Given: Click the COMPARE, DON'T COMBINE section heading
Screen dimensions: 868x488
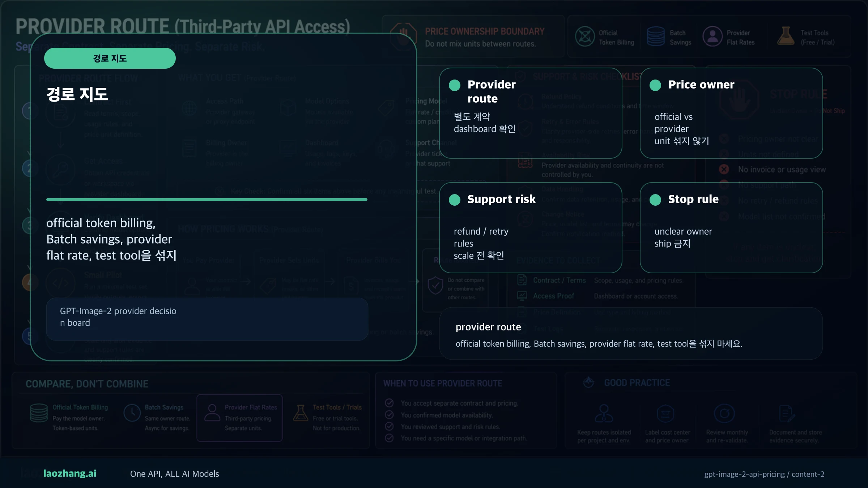Looking at the screenshot, I should click(x=87, y=384).
